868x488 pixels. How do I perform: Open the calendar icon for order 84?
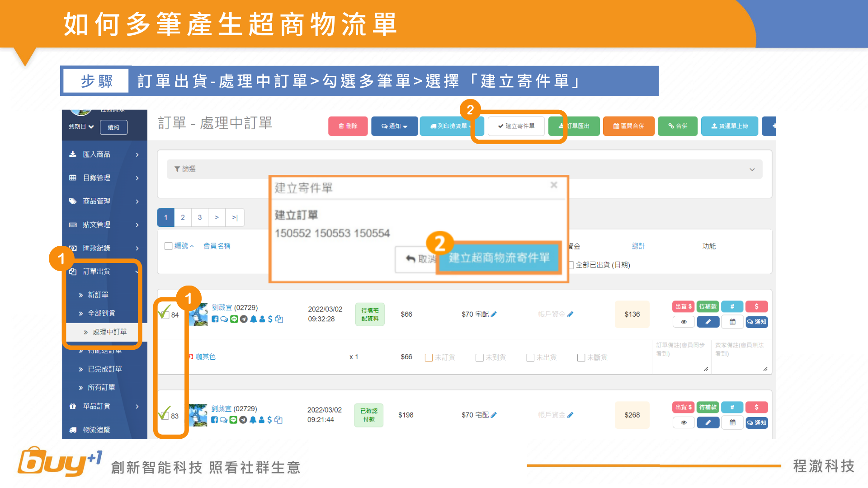tap(732, 322)
